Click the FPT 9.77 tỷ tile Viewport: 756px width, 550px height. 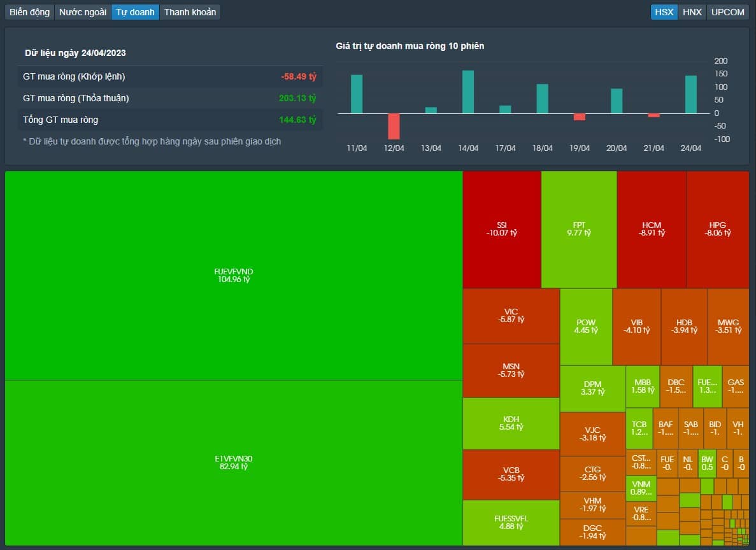tap(578, 229)
